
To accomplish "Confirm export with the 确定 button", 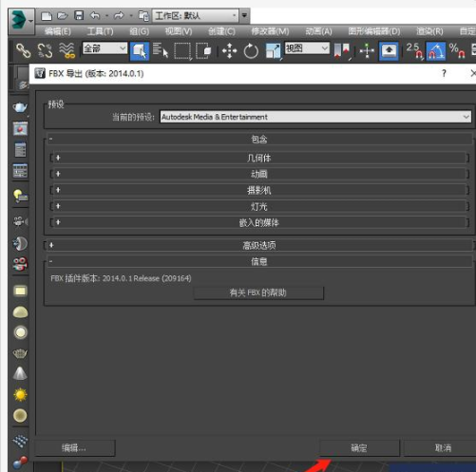I will coord(359,448).
